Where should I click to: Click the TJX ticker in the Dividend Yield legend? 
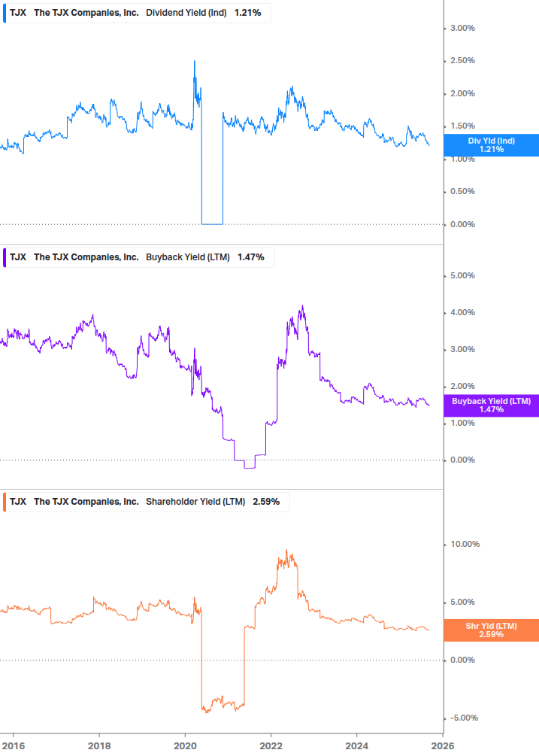point(18,13)
